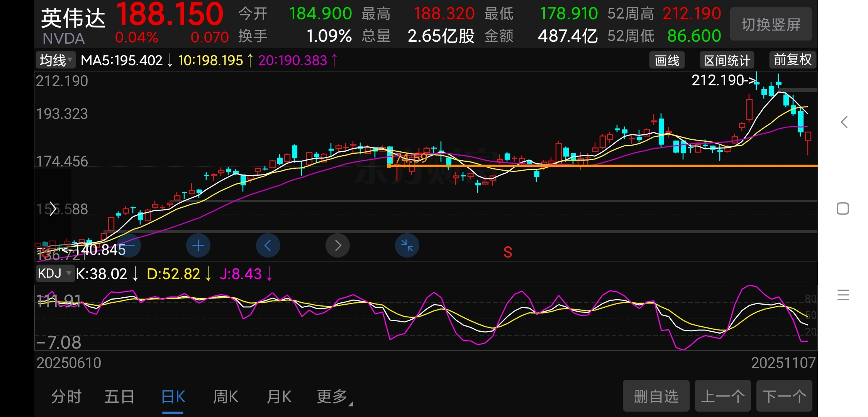Toggle 删自选 watchlist removal

tap(656, 396)
